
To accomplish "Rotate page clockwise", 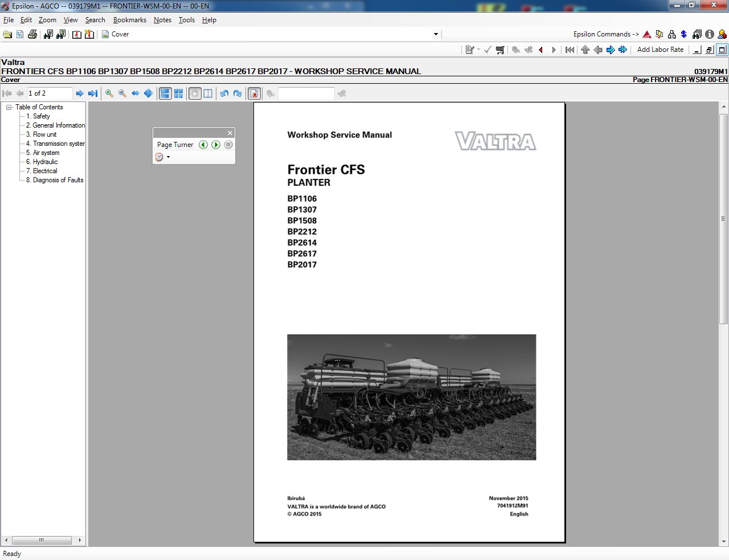I will coord(237,93).
